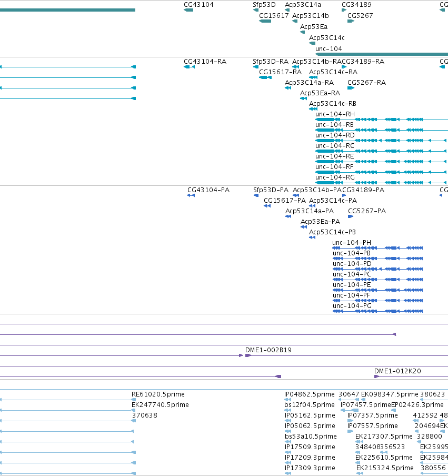Click transcript unc-104-RE

[335, 156]
